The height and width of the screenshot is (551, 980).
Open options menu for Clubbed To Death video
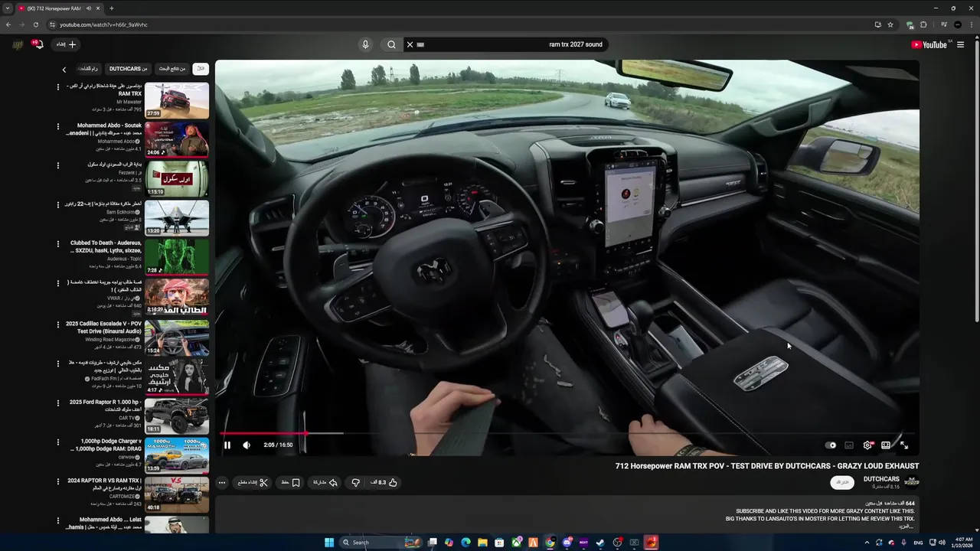pos(57,243)
